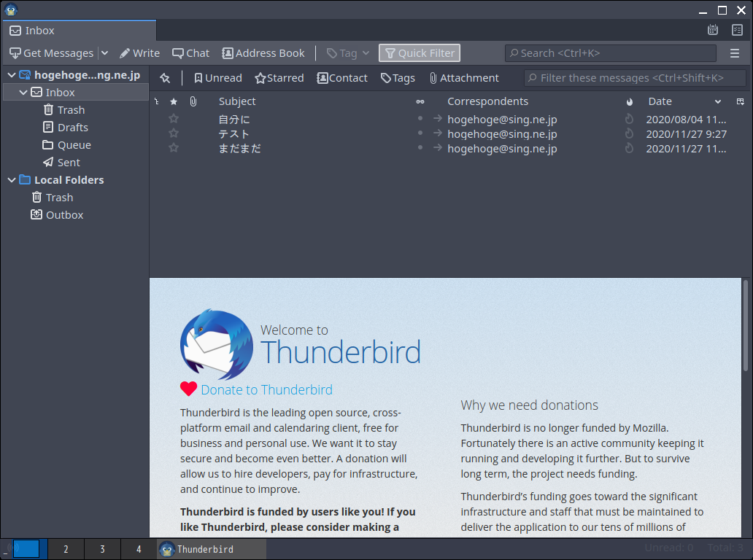This screenshot has width=753, height=560.
Task: Select the hogehoge...ng.ne.jp account
Action: point(87,75)
